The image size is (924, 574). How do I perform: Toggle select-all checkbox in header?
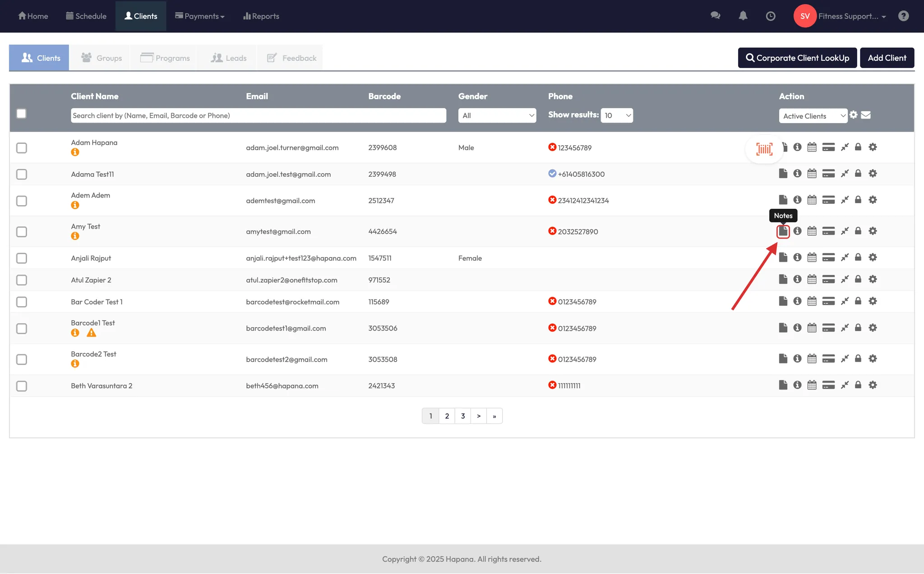[21, 114]
